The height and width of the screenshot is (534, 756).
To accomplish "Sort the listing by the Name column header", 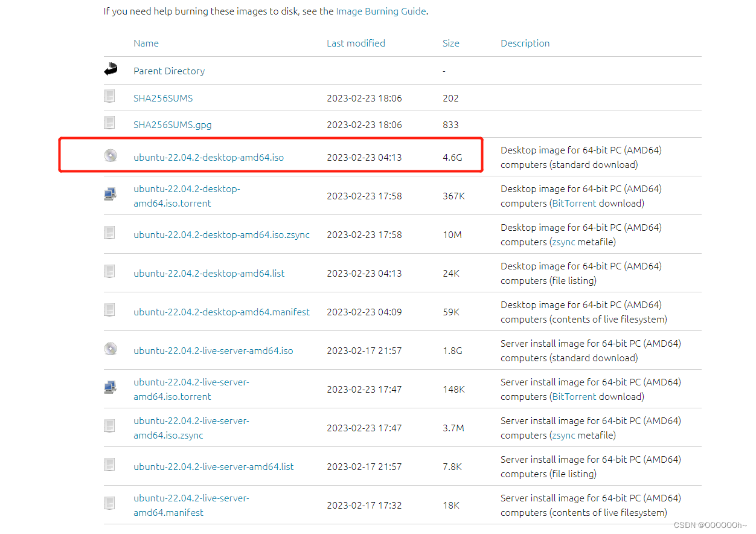I will 146,43.
